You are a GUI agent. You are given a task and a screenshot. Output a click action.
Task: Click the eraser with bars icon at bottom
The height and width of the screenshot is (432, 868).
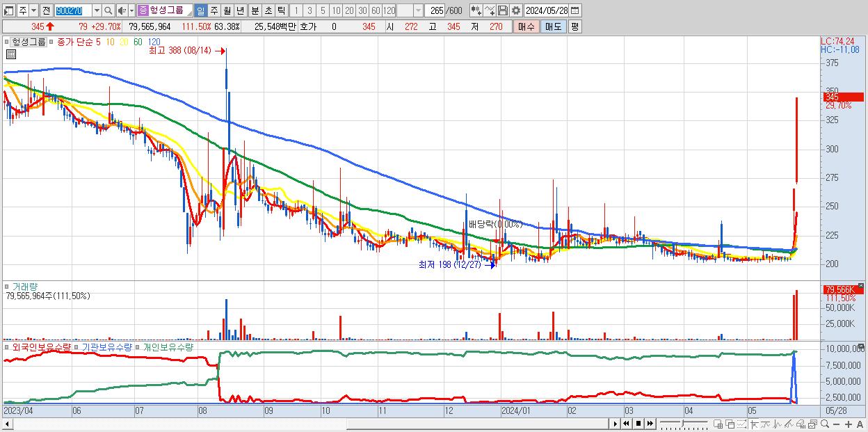[801, 424]
